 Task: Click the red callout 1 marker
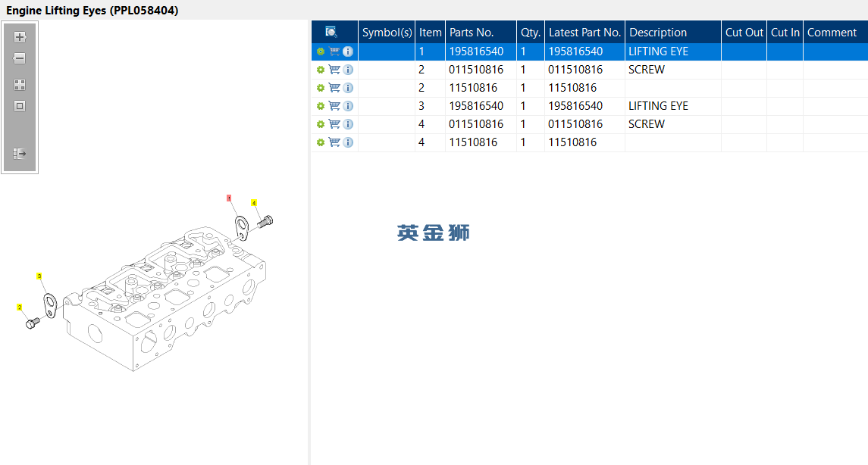(229, 198)
